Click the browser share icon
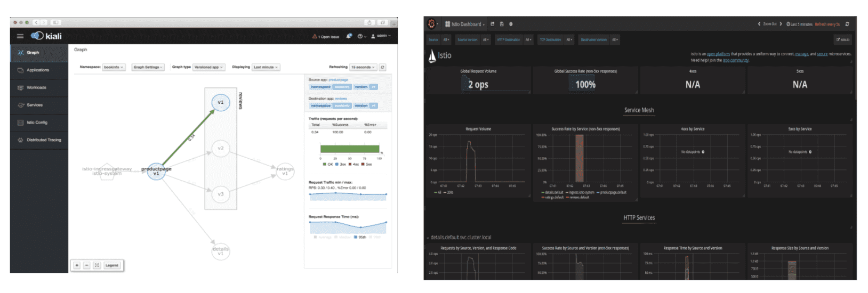Viewport: 868px width, 293px height. (369, 22)
